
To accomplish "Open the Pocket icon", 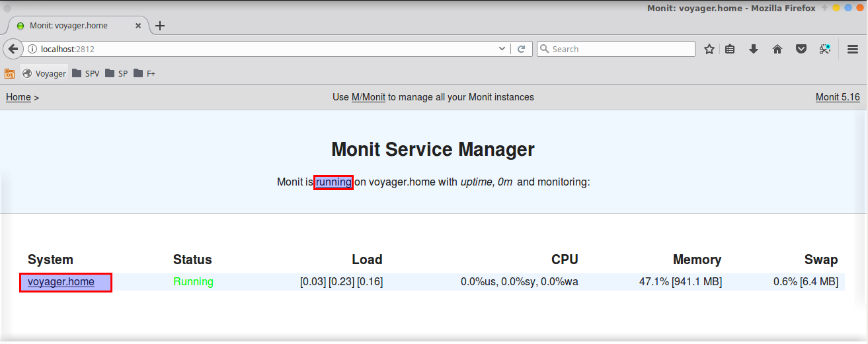I will [x=801, y=49].
